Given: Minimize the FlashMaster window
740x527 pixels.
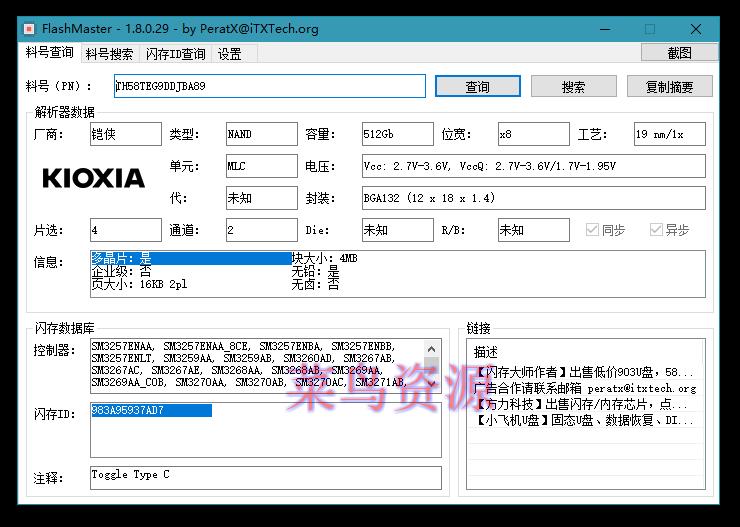Looking at the screenshot, I should tap(605, 29).
